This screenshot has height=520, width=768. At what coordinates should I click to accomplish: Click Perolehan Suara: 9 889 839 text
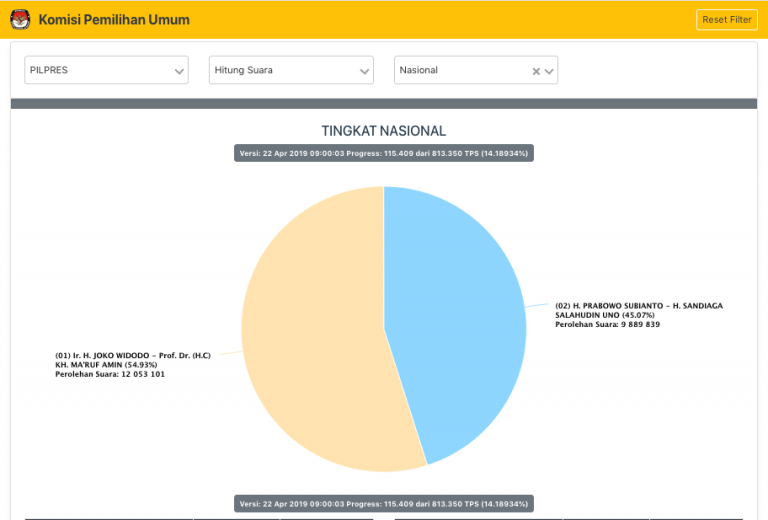click(x=607, y=324)
